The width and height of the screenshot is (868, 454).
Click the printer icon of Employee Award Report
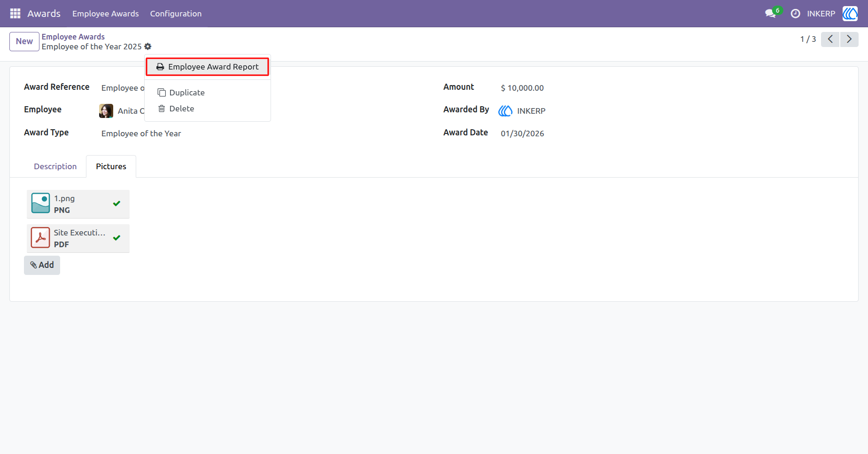160,67
